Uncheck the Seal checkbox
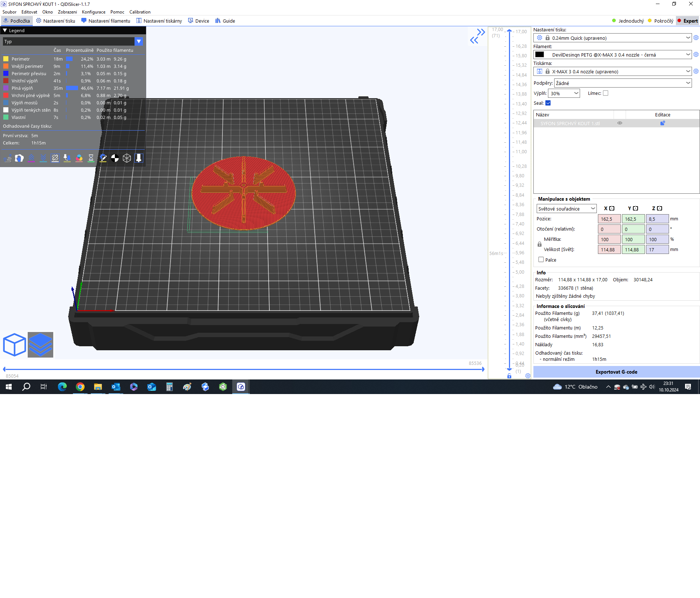This screenshot has height=598, width=700. (548, 103)
